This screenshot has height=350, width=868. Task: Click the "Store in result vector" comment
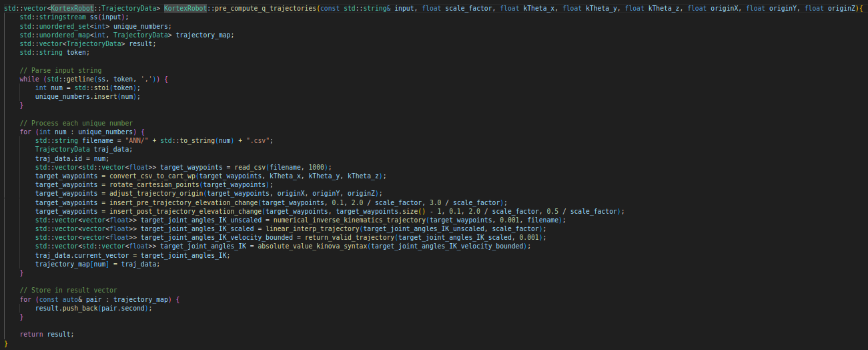coord(69,290)
